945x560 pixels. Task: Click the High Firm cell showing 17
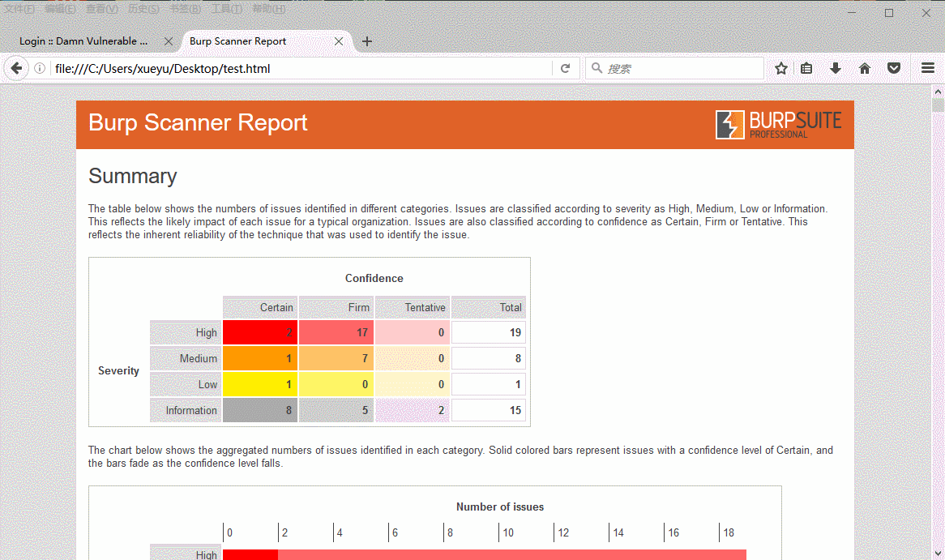pyautogui.click(x=336, y=332)
